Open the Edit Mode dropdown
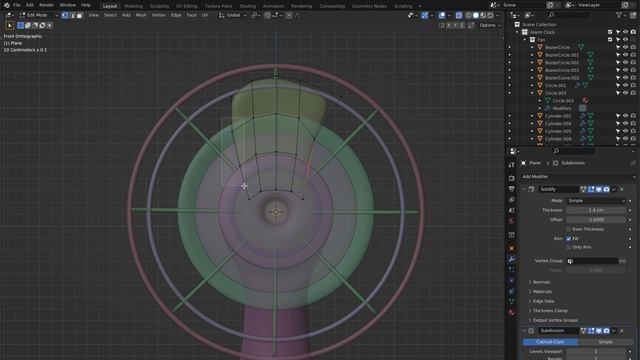The height and width of the screenshot is (360, 640). 38,15
